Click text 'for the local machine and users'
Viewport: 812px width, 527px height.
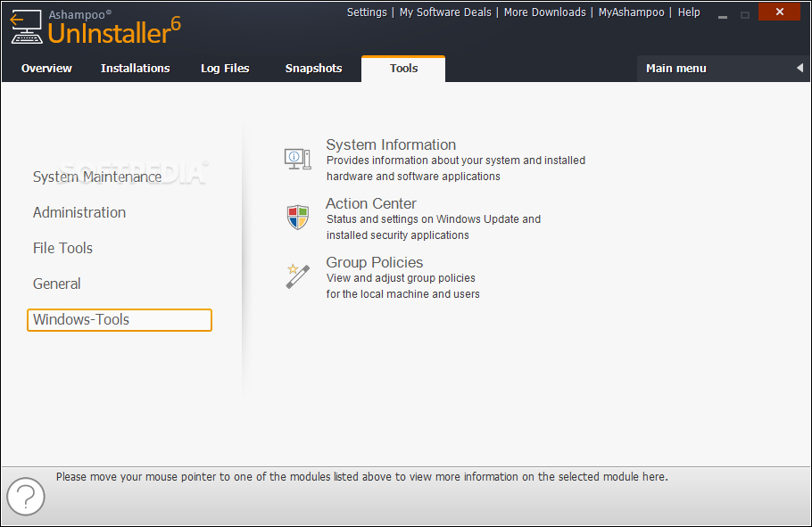403,294
